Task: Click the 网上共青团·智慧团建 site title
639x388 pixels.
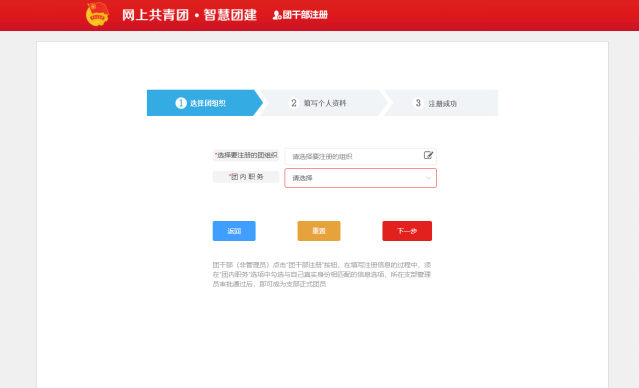Action: [x=189, y=15]
